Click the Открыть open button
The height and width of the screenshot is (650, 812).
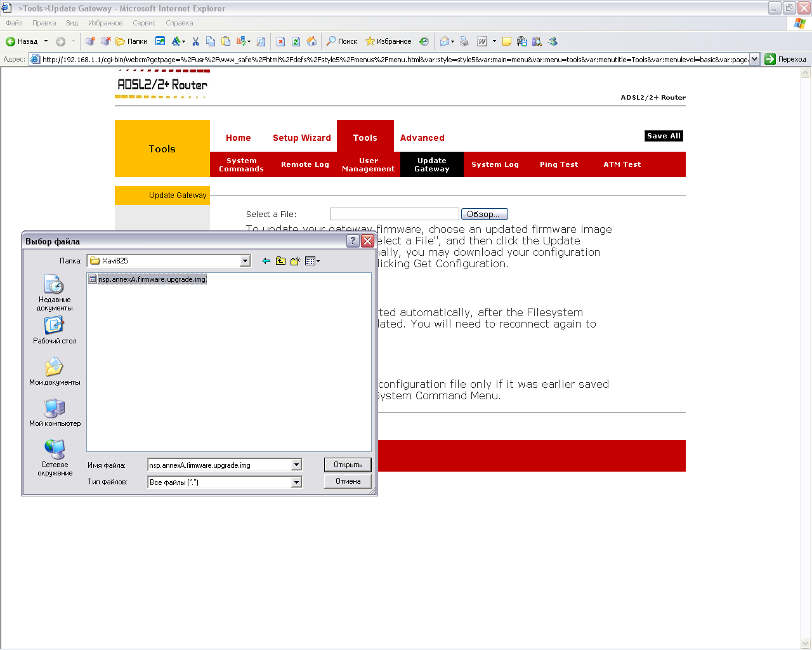348,465
